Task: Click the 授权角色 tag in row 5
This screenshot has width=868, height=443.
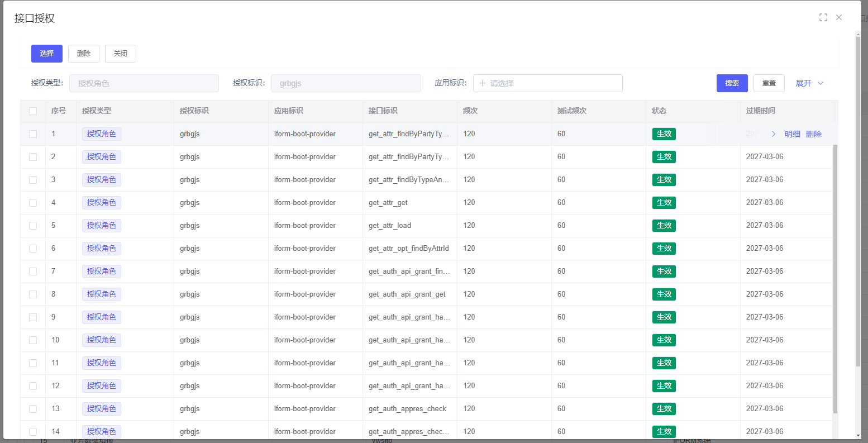Action: [x=101, y=226]
